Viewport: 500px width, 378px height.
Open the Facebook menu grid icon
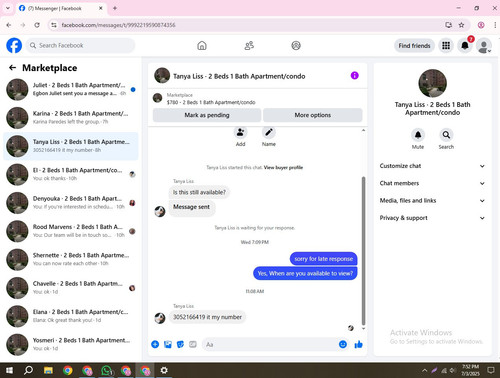[x=446, y=46]
